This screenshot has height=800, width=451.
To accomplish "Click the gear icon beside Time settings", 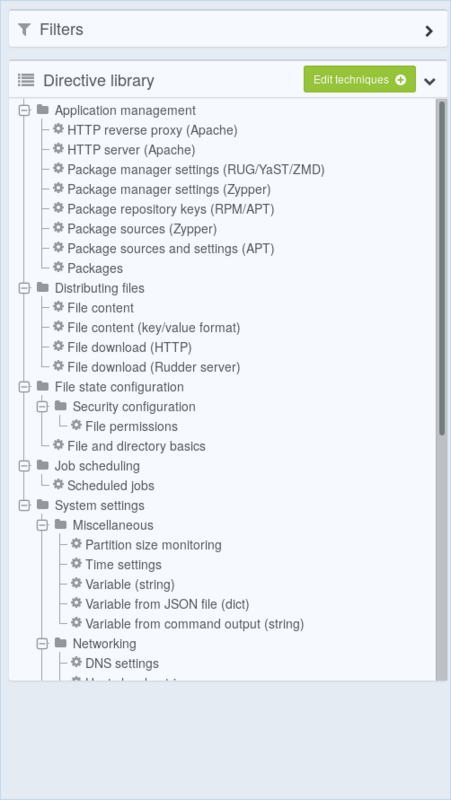I will pyautogui.click(x=77, y=564).
